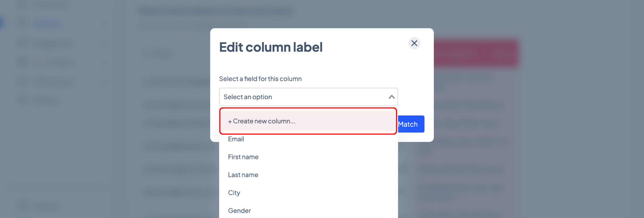Expand the blurred chevron beside the highlighted sidebar item

click(104, 24)
